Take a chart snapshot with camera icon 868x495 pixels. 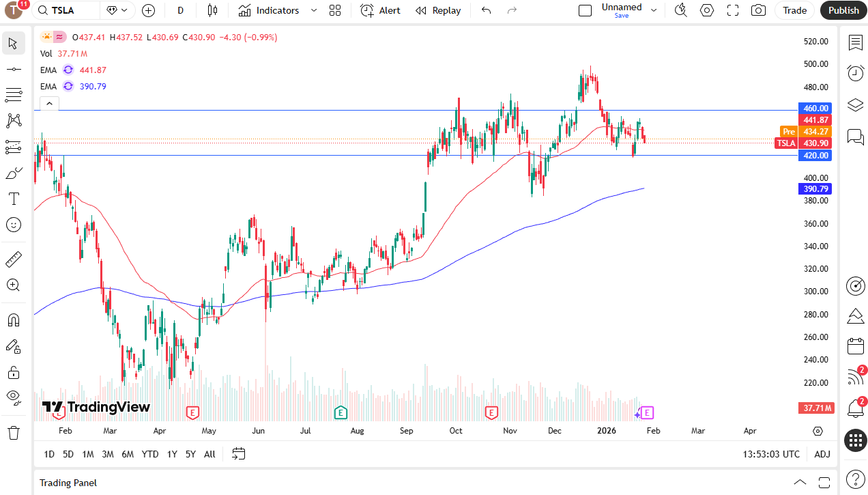click(x=758, y=10)
